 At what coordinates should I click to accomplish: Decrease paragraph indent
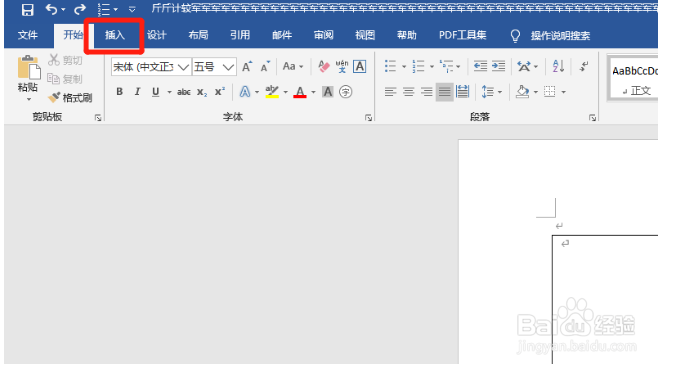(x=480, y=66)
